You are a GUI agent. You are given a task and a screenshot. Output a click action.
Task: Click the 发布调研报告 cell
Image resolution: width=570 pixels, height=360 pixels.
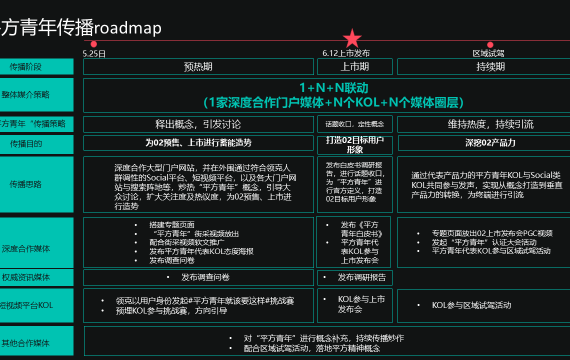pyautogui.click(x=355, y=278)
